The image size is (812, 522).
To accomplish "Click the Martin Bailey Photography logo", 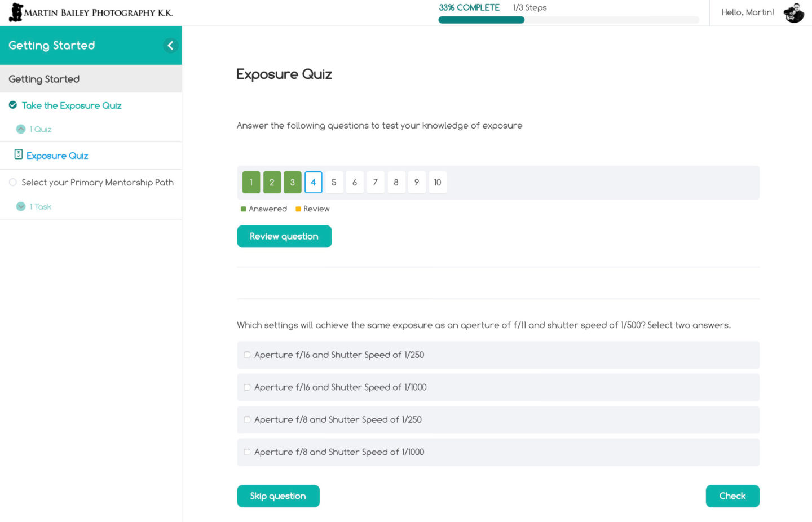I will pyautogui.click(x=90, y=12).
